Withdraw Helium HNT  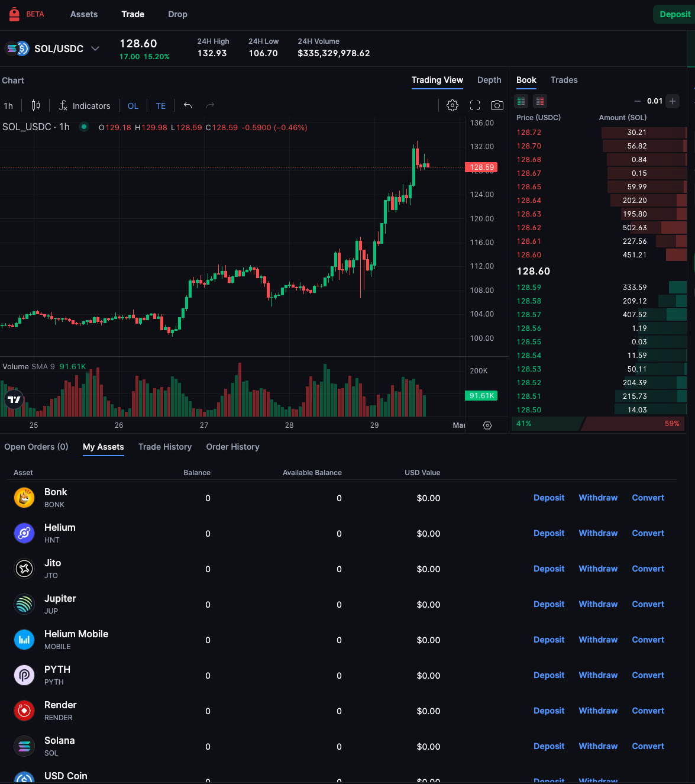(598, 533)
